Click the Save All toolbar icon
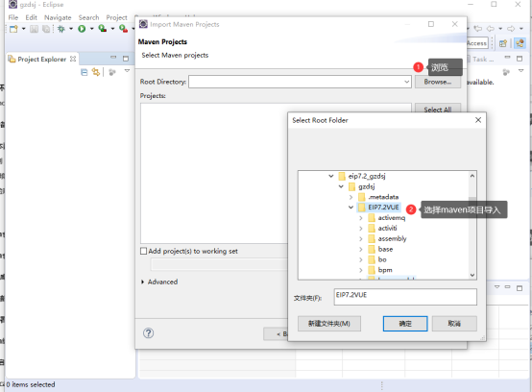Screen dimensions: 532x392 pos(46,29)
